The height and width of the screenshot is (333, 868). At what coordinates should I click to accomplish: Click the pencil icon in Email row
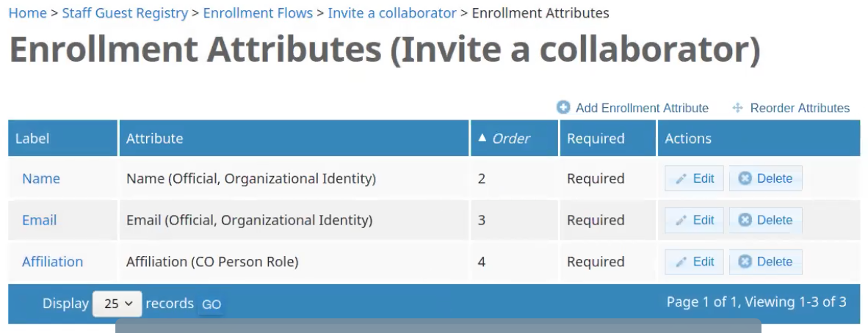pos(681,220)
